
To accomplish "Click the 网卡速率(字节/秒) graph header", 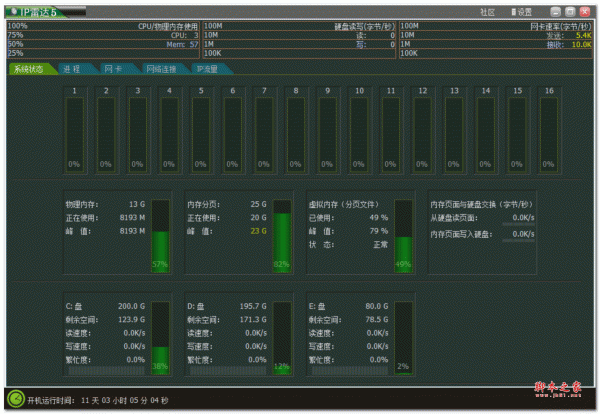I will point(561,26).
